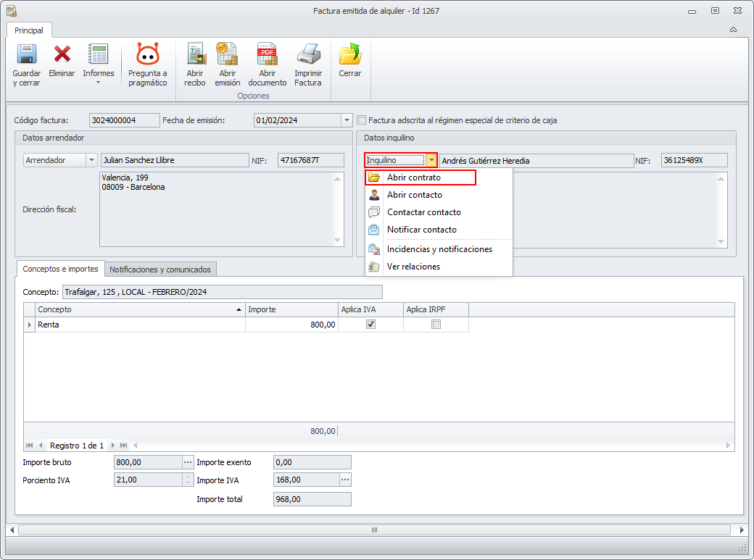Click the Guardar y cerrar save icon
This screenshot has width=754, height=560.
pos(26,54)
